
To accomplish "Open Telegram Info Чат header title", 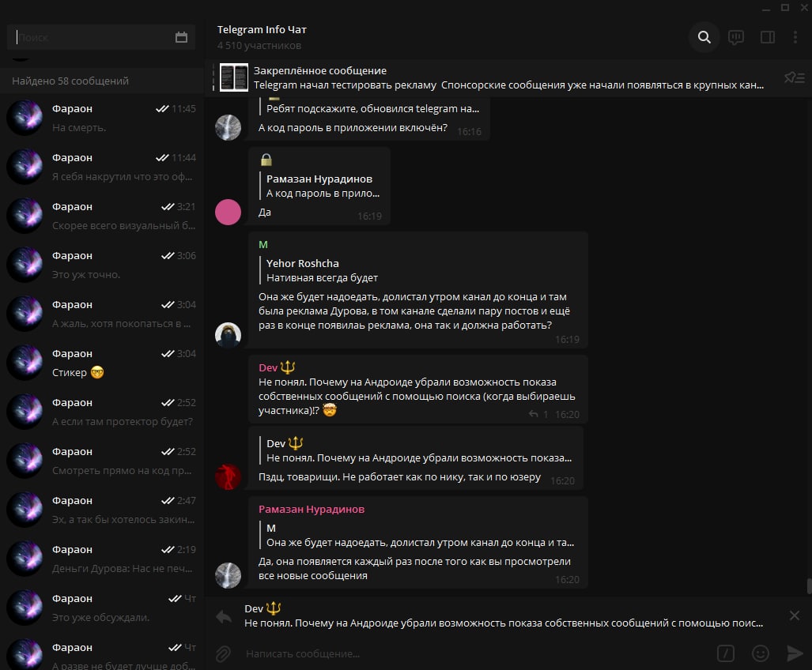I will point(262,29).
